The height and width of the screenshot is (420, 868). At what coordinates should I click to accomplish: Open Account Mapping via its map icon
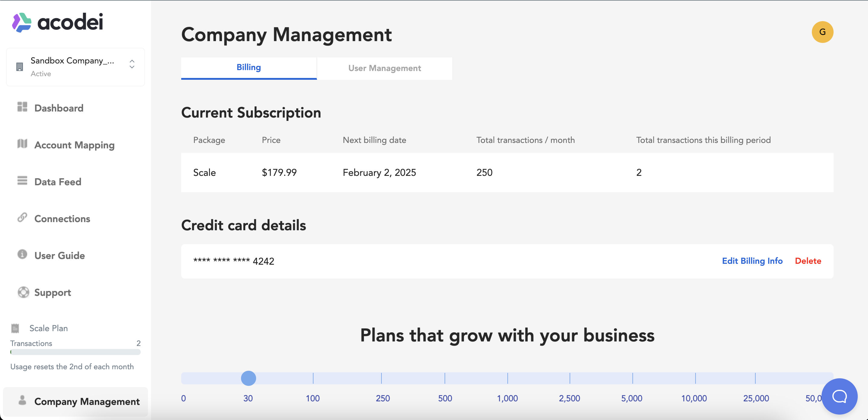coord(22,144)
